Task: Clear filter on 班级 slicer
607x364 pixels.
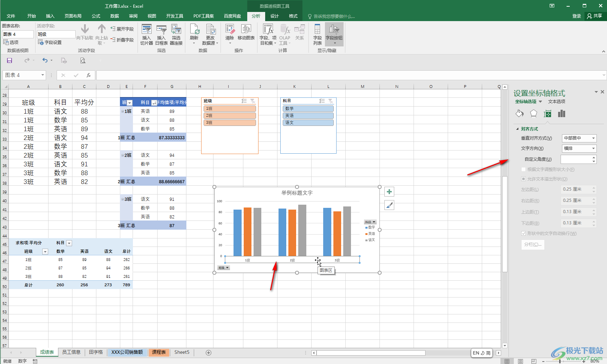Action: 253,101
